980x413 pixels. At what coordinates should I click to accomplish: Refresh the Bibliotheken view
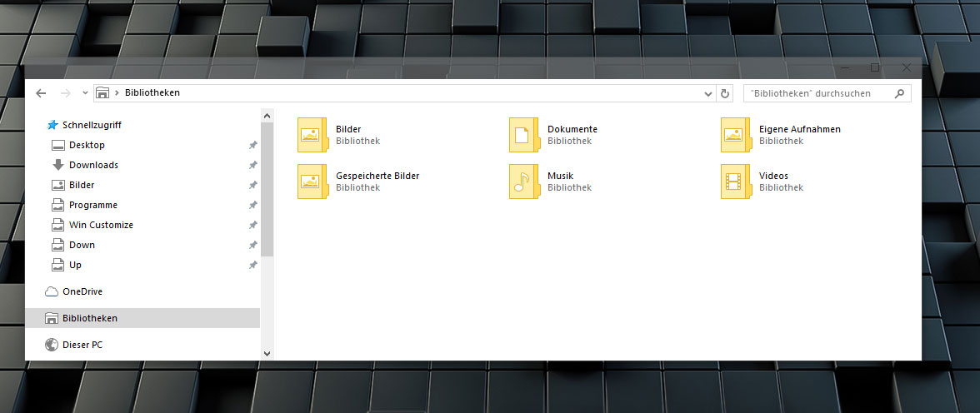(725, 94)
